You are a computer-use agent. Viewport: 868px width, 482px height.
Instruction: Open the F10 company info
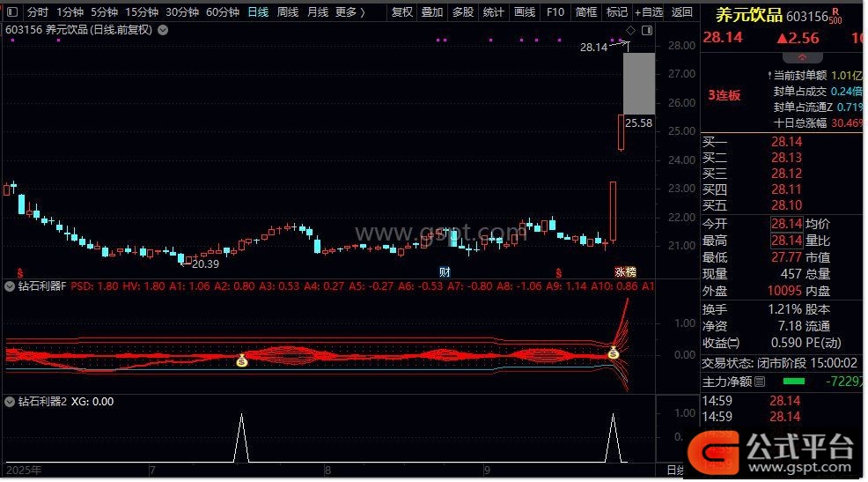coord(555,11)
